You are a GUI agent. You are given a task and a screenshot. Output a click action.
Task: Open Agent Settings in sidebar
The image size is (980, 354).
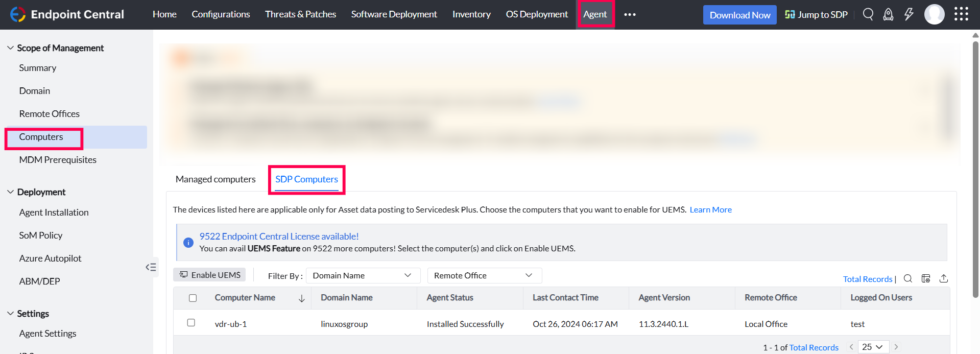pos(47,334)
